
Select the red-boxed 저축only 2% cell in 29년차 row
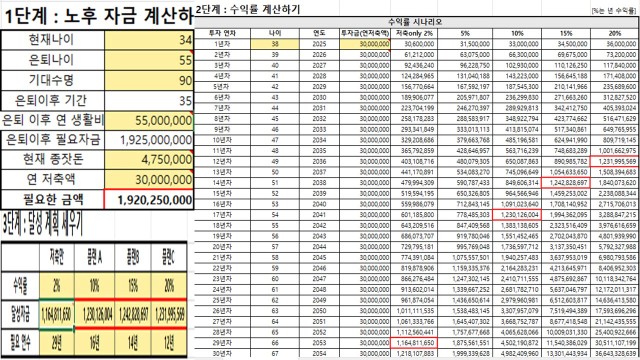413,343
